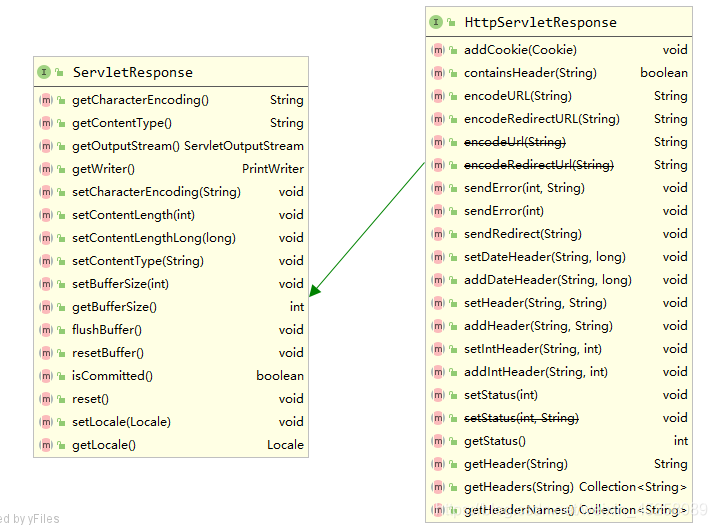Click method icon beside flushBuffer()
Viewport: 717px width, 528px height.
tap(46, 330)
